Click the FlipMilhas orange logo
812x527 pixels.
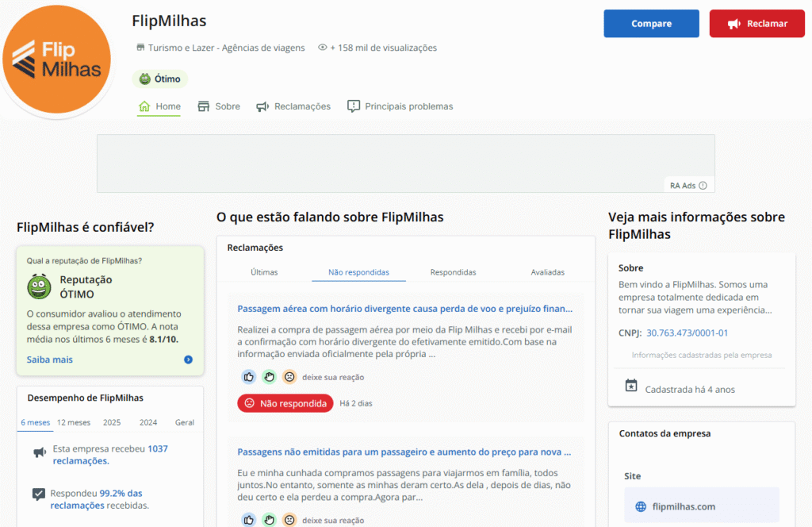[x=56, y=61]
